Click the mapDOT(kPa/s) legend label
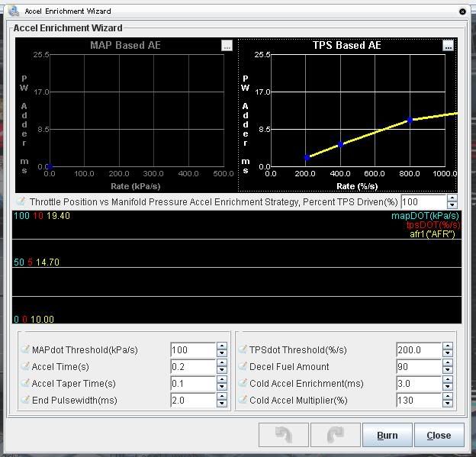Screen dimensions: 476x457 (x=425, y=216)
